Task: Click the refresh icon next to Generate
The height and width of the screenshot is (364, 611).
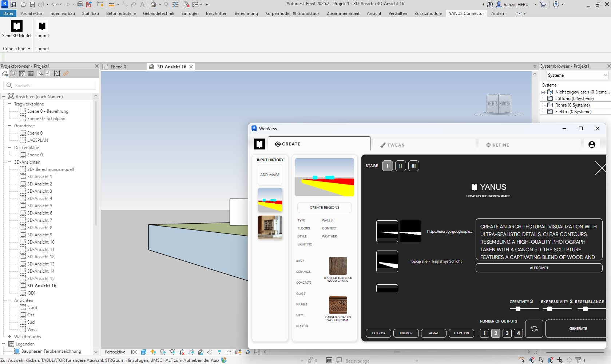Action: tap(534, 329)
